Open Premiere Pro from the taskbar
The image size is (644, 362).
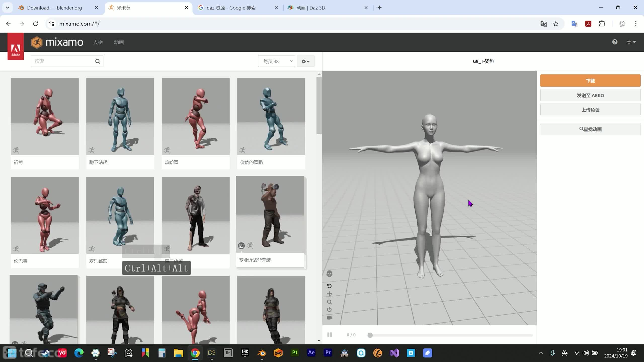tap(328, 353)
